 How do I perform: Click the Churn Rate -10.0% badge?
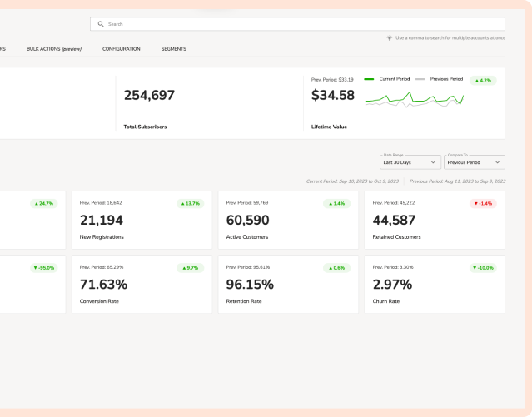click(x=483, y=268)
